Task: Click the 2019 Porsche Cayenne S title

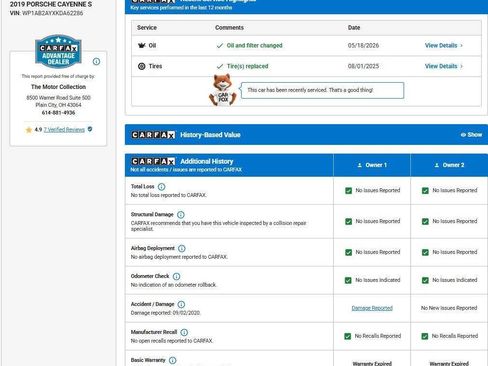Action: point(51,4)
